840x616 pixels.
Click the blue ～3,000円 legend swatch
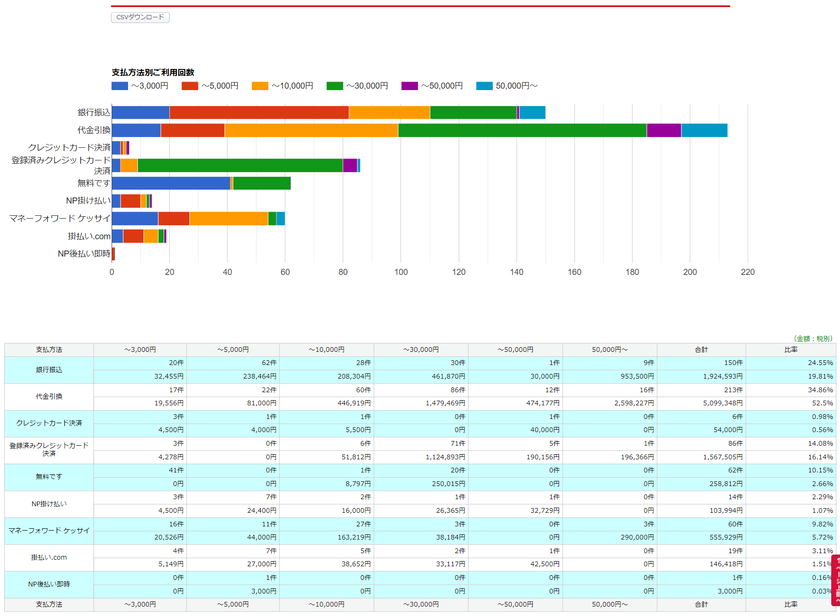[120, 86]
